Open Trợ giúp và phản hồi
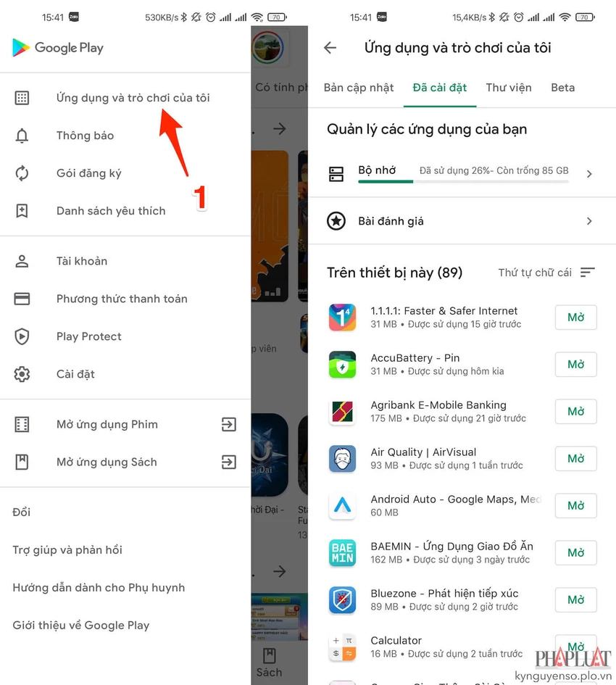The height and width of the screenshot is (685, 616). 67,550
